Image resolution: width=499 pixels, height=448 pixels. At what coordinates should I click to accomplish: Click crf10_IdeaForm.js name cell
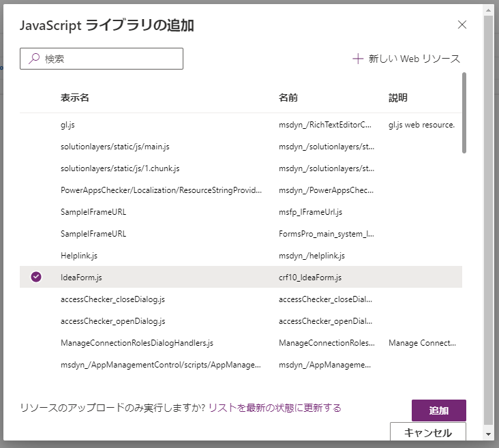tap(310, 278)
